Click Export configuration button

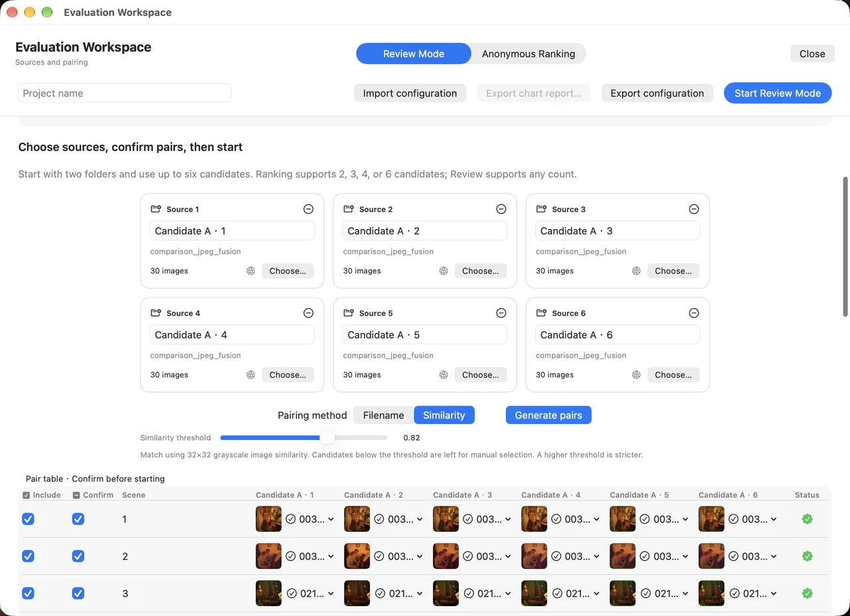(x=657, y=93)
